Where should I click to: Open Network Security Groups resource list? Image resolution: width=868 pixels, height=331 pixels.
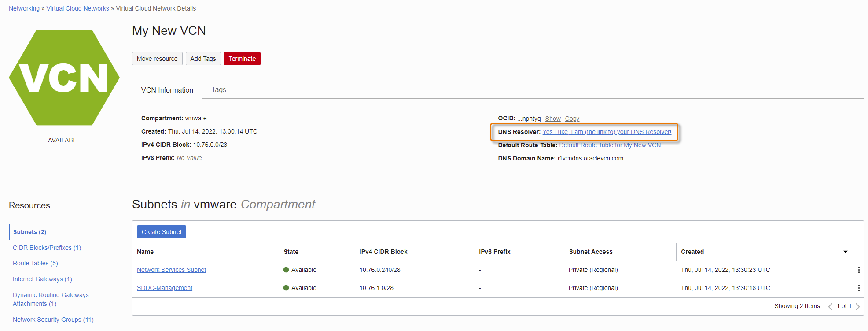click(53, 320)
